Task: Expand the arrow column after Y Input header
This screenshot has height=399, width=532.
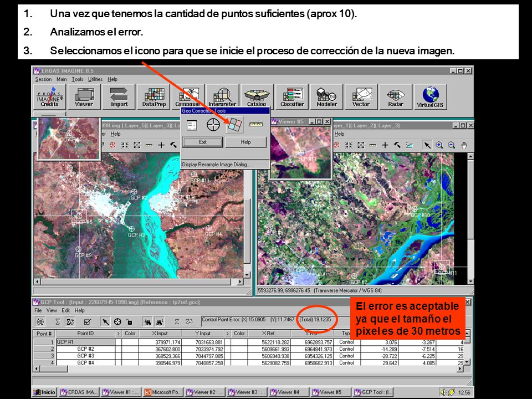Action: pos(227,334)
